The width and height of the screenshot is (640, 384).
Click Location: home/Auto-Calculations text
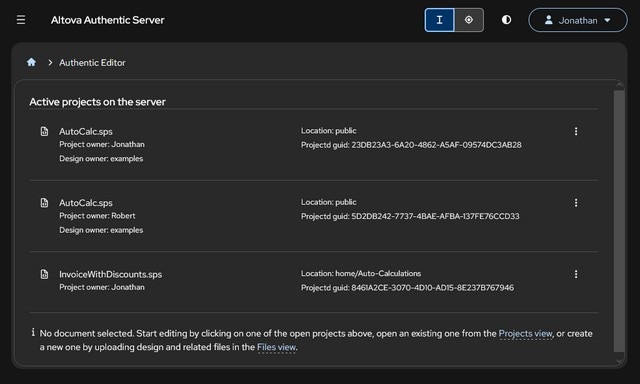[361, 273]
